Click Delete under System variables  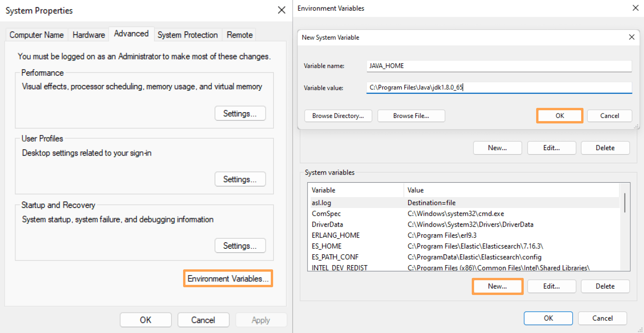(x=605, y=286)
